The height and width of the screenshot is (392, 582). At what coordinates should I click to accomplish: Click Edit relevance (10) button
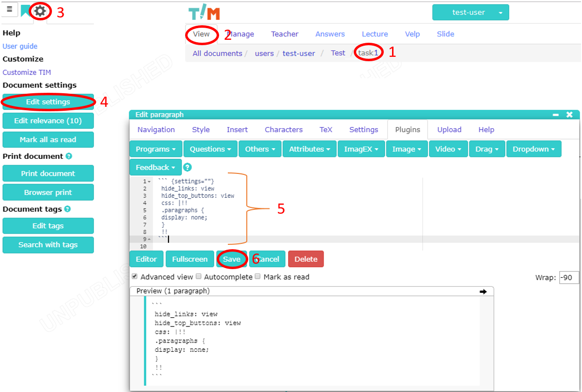point(48,120)
